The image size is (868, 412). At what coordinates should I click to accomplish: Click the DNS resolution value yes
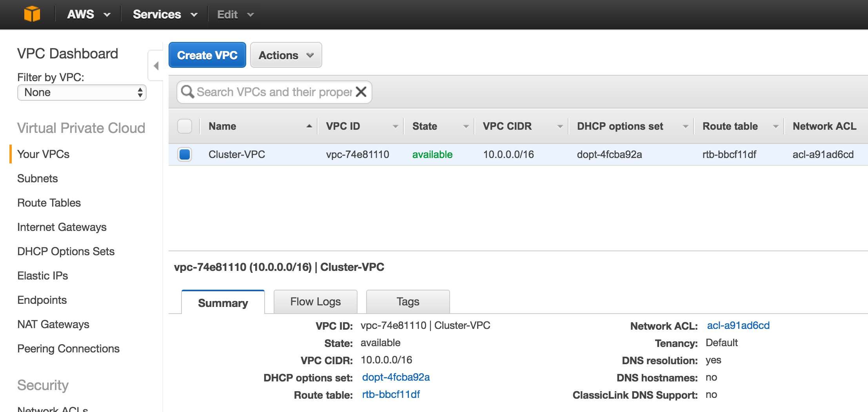(x=714, y=360)
